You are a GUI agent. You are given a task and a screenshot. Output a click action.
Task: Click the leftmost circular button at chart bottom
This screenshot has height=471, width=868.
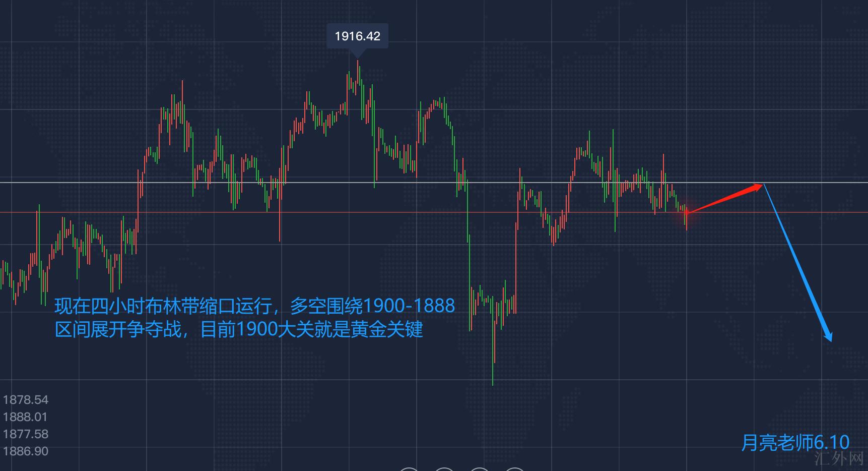[x=408, y=469]
